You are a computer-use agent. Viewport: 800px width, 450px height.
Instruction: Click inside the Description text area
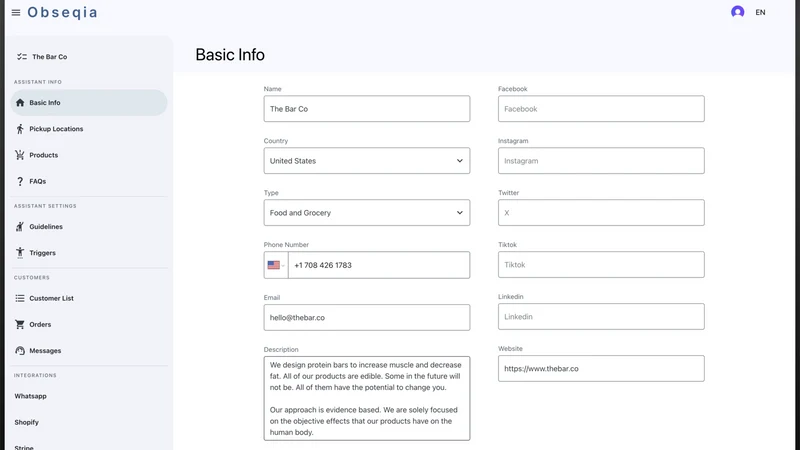(x=367, y=398)
